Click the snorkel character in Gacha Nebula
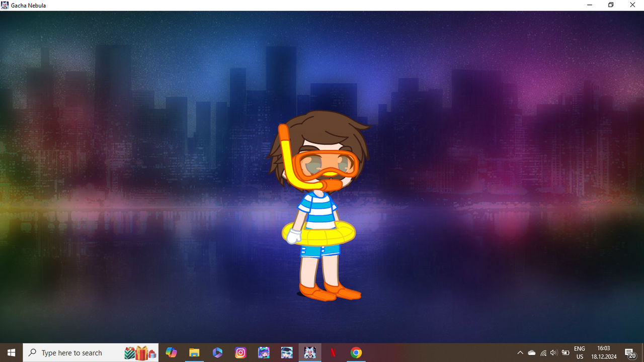This screenshot has height=362, width=644. (318, 206)
